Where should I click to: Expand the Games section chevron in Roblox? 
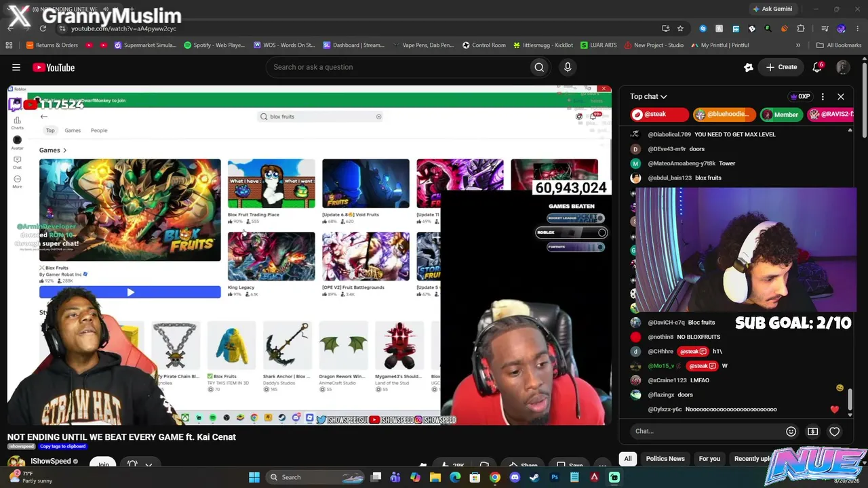pyautogui.click(x=65, y=150)
